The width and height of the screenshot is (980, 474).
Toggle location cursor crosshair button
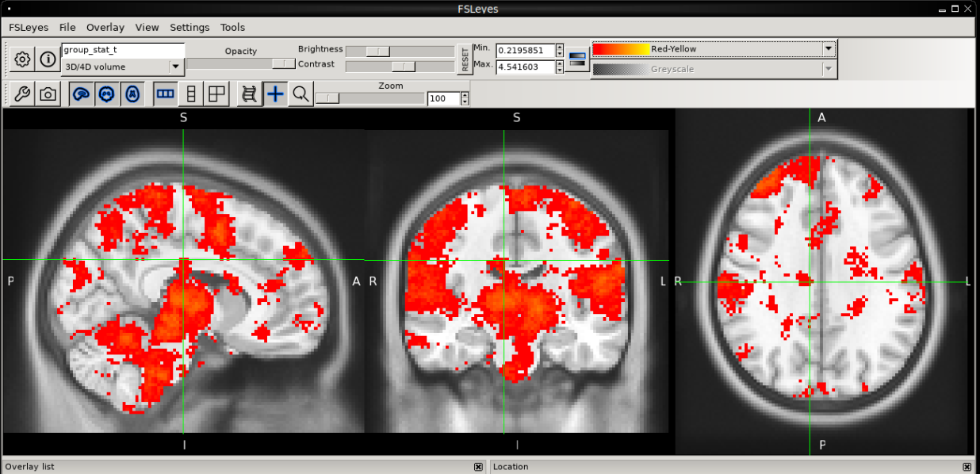[x=275, y=94]
